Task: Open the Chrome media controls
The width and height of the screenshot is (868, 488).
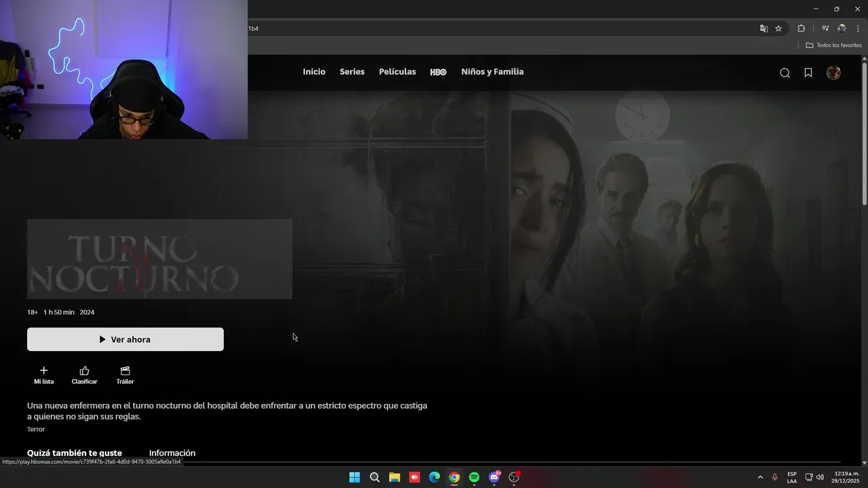Action: point(825,28)
